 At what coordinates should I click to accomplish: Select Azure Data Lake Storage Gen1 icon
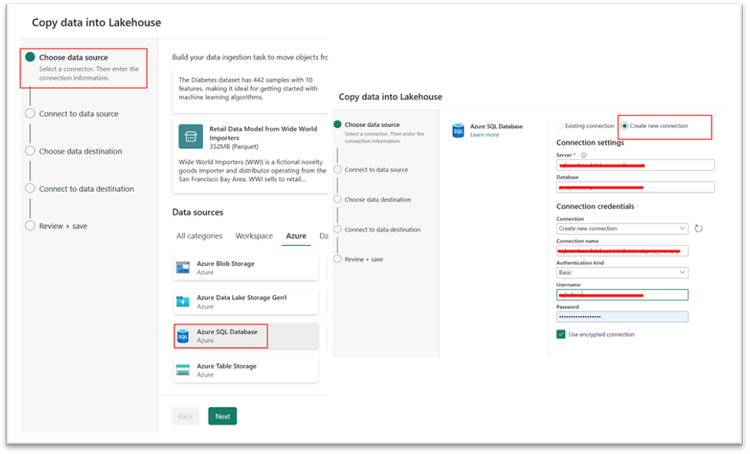[x=183, y=302]
